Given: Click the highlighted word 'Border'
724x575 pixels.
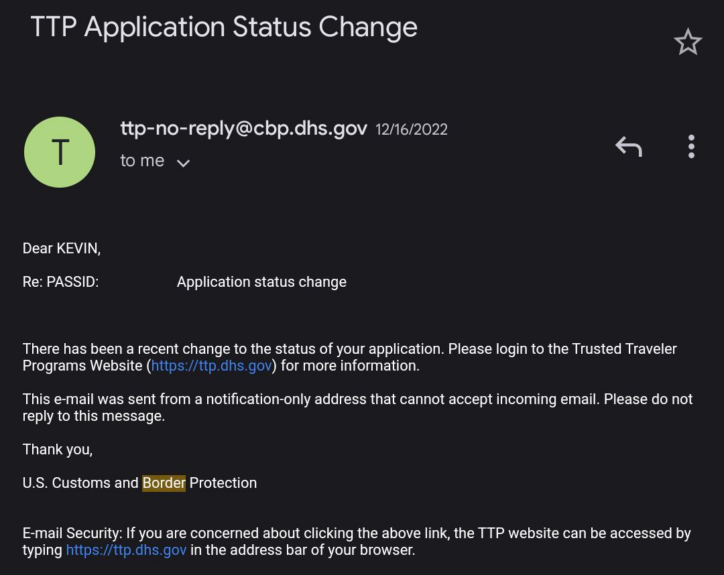Looking at the screenshot, I should tap(164, 483).
